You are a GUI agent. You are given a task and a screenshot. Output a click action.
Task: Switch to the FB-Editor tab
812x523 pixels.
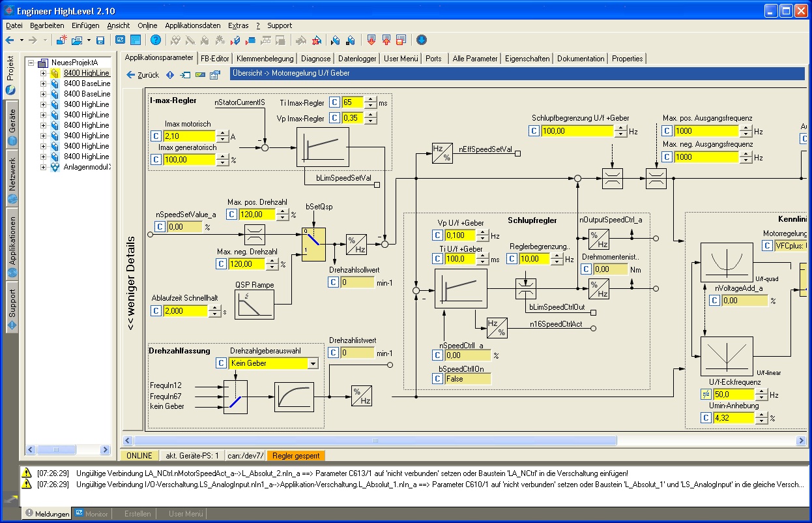pyautogui.click(x=214, y=58)
